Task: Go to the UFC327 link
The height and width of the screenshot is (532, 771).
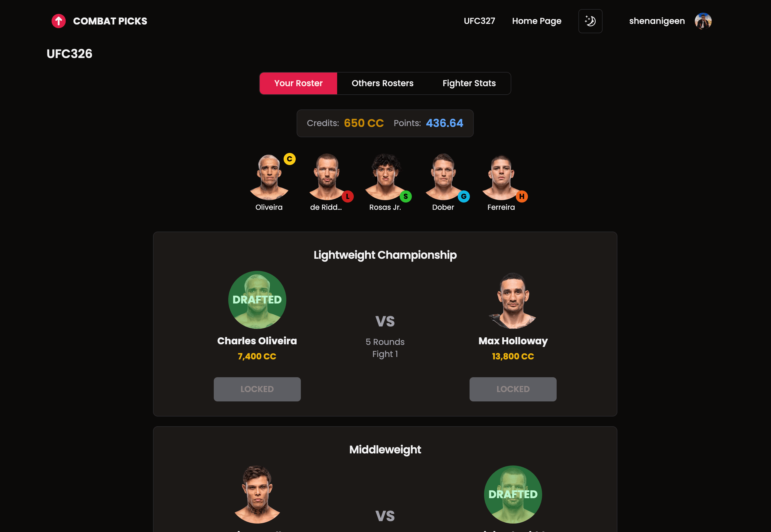Action: tap(479, 21)
